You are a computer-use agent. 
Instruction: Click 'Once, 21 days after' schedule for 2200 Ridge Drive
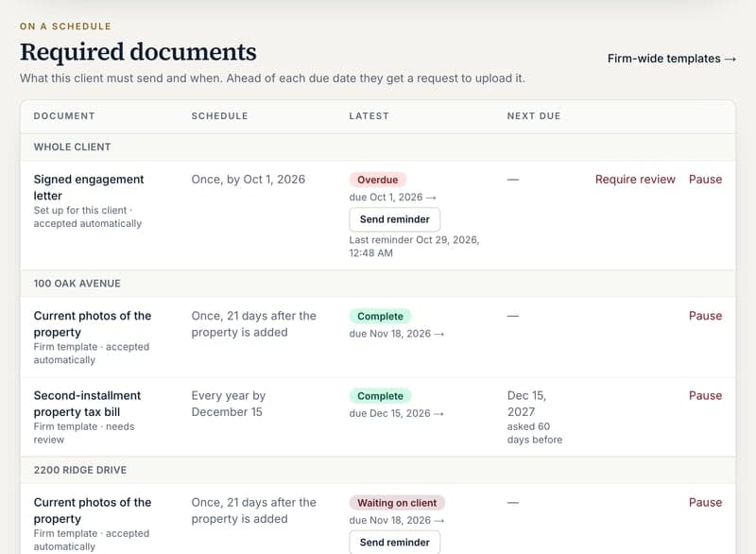click(x=253, y=511)
